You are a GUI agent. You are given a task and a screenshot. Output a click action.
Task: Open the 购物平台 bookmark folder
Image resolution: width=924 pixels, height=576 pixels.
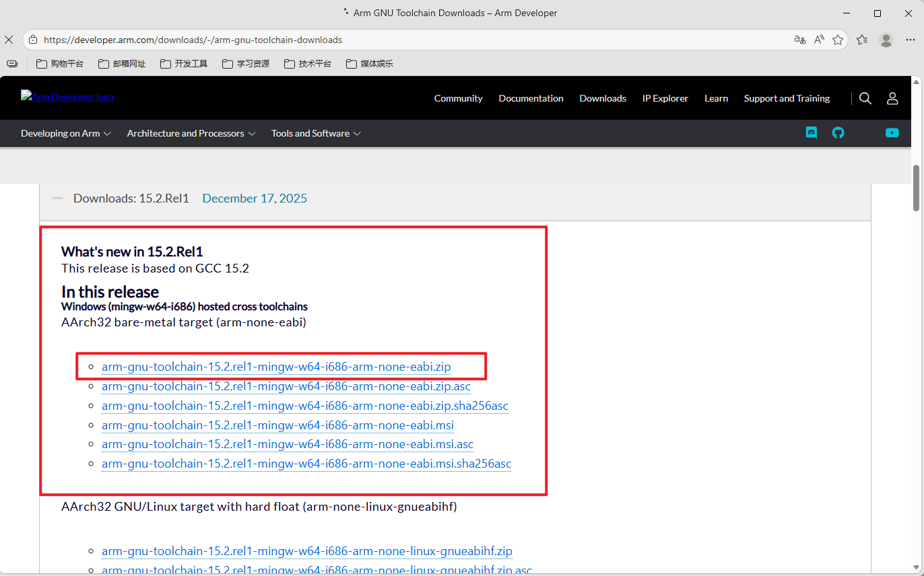pyautogui.click(x=60, y=64)
